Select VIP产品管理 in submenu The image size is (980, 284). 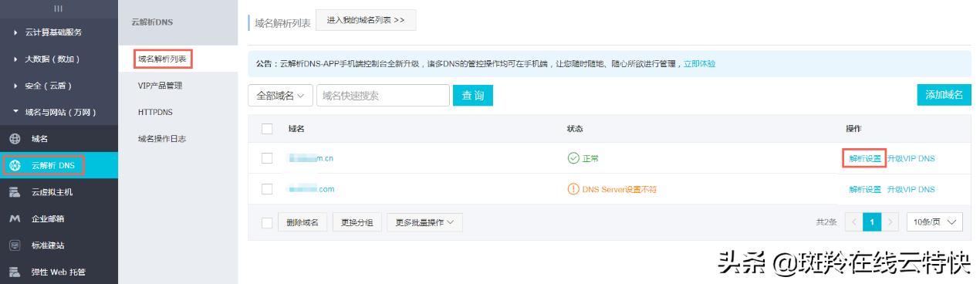160,86
